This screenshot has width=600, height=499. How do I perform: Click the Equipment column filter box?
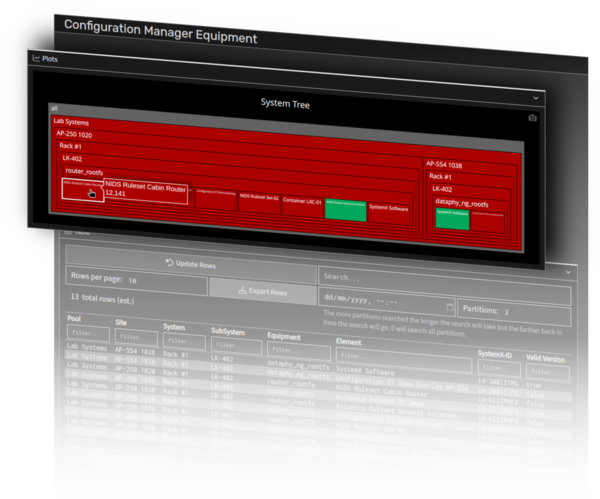[x=295, y=350]
